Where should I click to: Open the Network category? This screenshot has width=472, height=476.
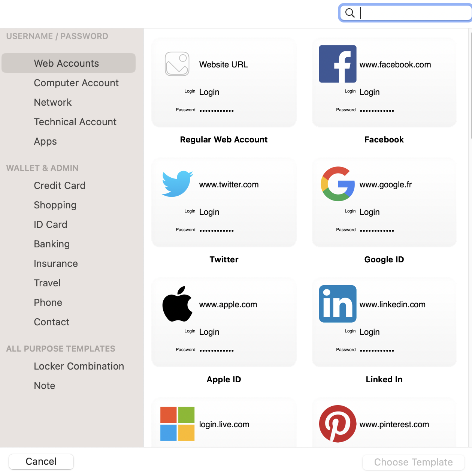pos(52,102)
